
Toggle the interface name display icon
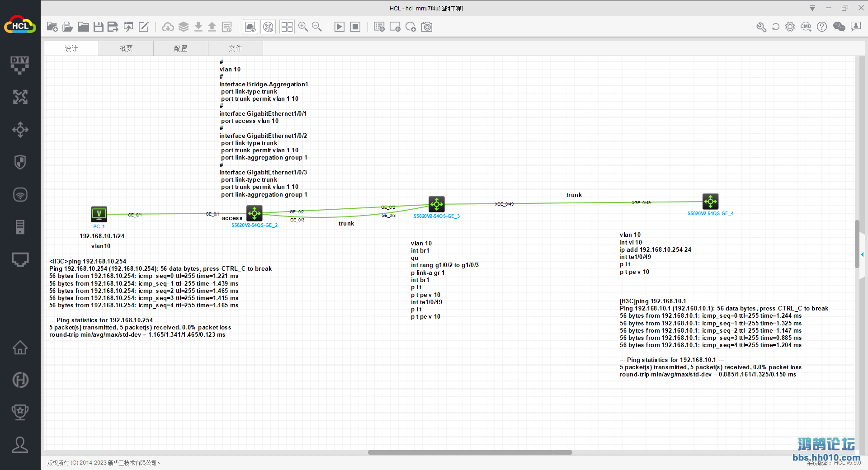[250, 27]
